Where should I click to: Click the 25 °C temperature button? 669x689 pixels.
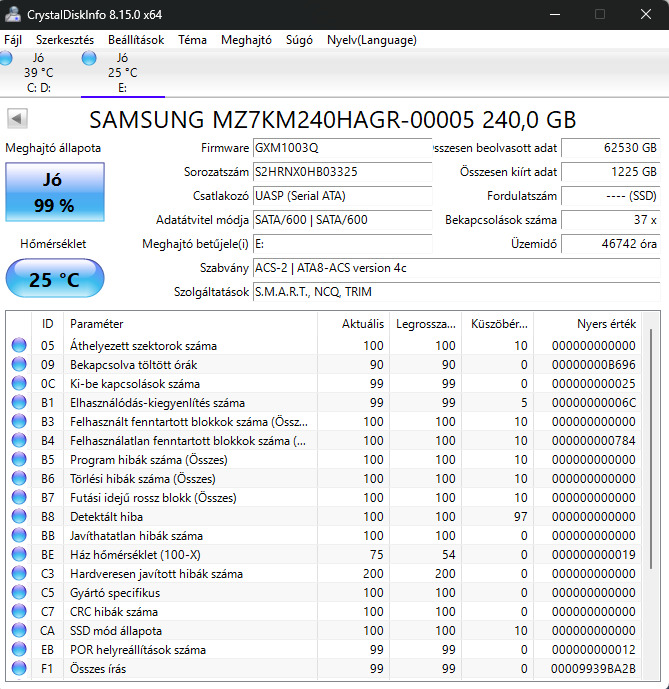click(55, 279)
